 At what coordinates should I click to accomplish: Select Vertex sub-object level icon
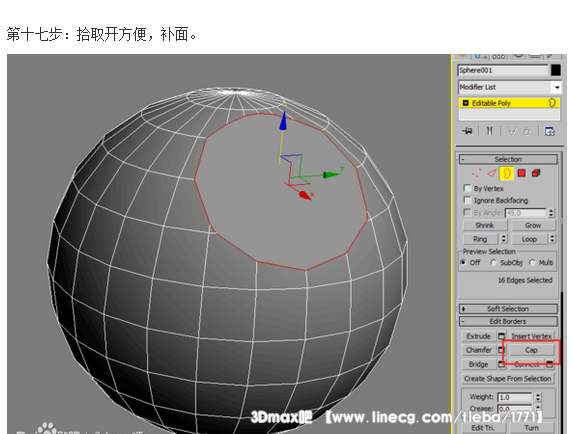point(476,173)
